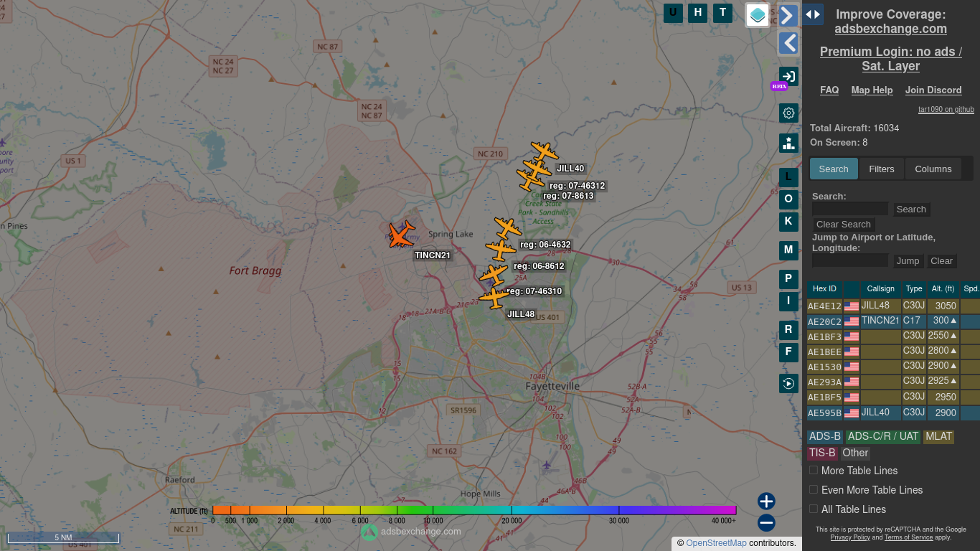Select aircraft icon reg 07-46312
980x551 pixels.
pyautogui.click(x=537, y=169)
